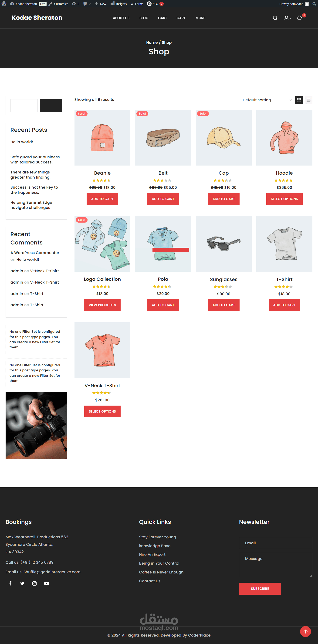Open the Instagram footer icon

34,583
